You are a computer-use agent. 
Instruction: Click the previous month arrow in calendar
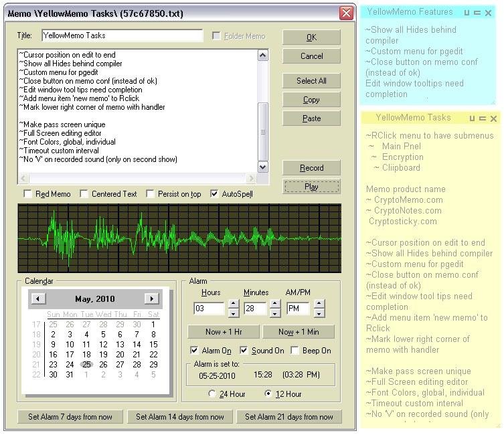(x=38, y=298)
